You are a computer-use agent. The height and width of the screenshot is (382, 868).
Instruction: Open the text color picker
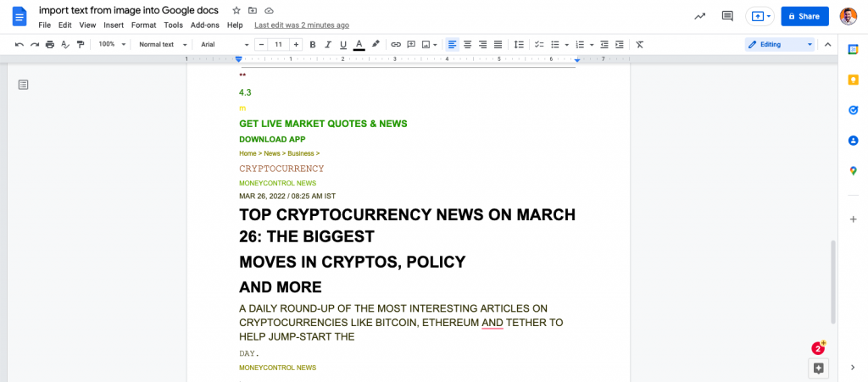point(359,44)
